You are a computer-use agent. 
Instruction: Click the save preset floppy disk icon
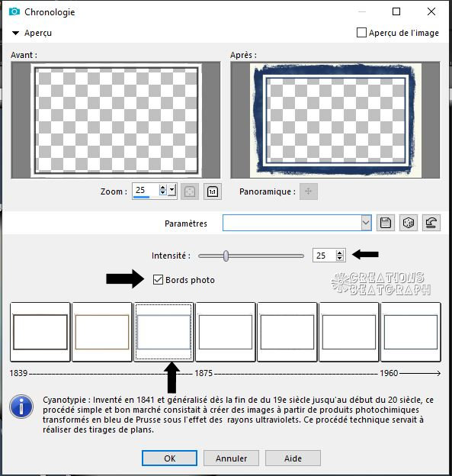coord(385,223)
